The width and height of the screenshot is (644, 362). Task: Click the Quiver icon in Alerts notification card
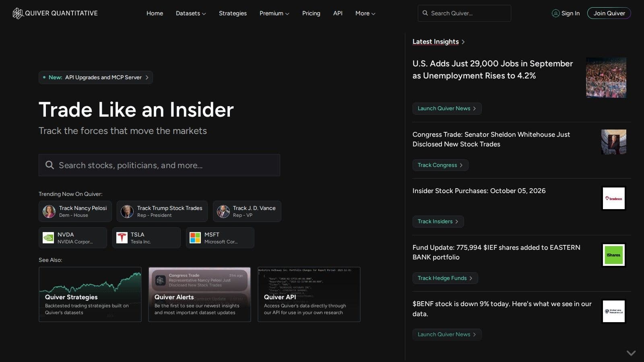161,280
